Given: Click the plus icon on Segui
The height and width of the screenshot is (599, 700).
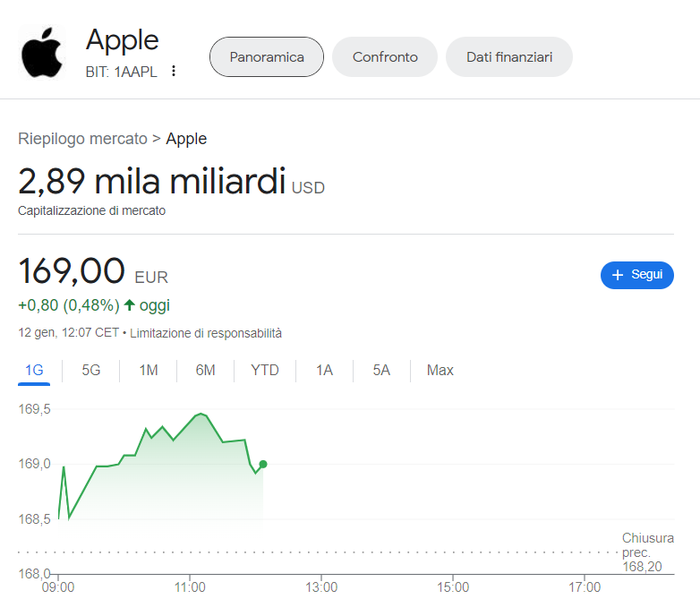Looking at the screenshot, I should 617,276.
